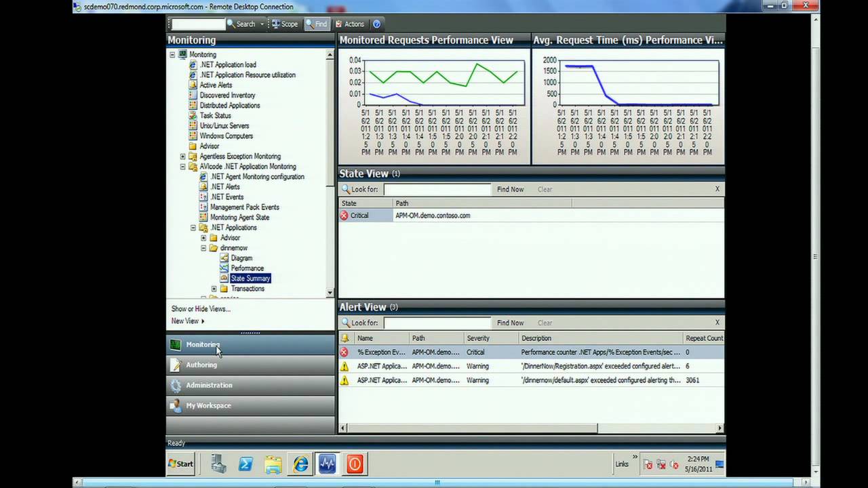The image size is (868, 488).
Task: Click the .NET Alerts icon
Action: coord(203,186)
